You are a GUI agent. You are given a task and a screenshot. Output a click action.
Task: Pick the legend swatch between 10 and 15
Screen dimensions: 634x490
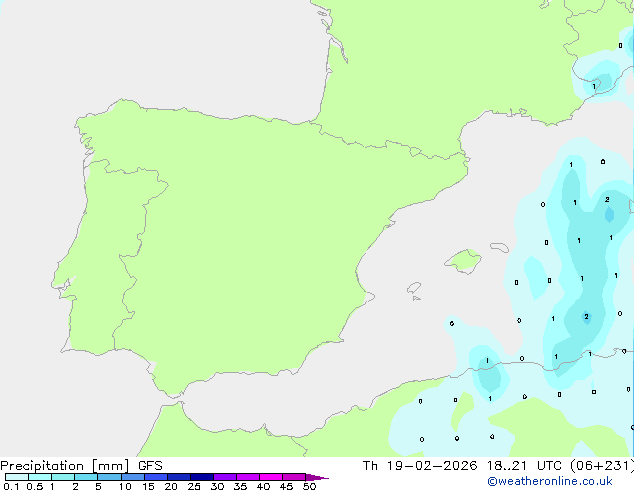coord(133,477)
